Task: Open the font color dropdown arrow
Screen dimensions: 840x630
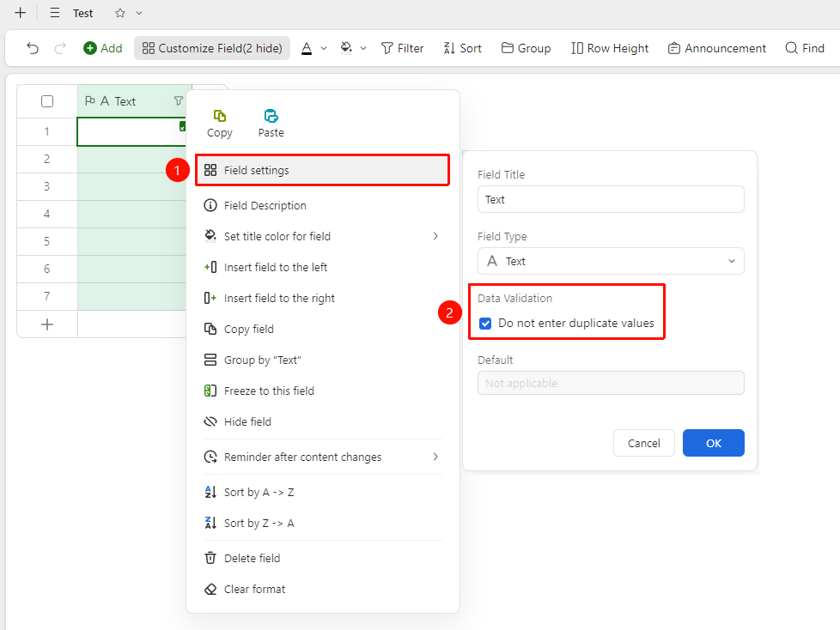Action: (324, 48)
